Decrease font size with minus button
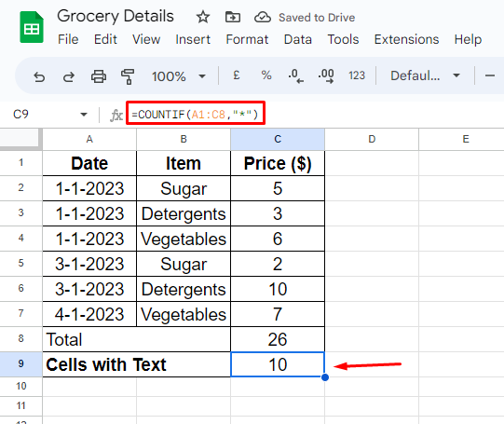504x424 pixels. [x=489, y=75]
